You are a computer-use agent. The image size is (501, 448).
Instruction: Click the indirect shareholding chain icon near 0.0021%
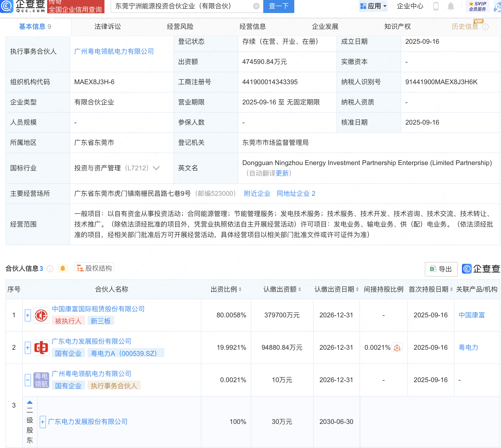(397, 347)
